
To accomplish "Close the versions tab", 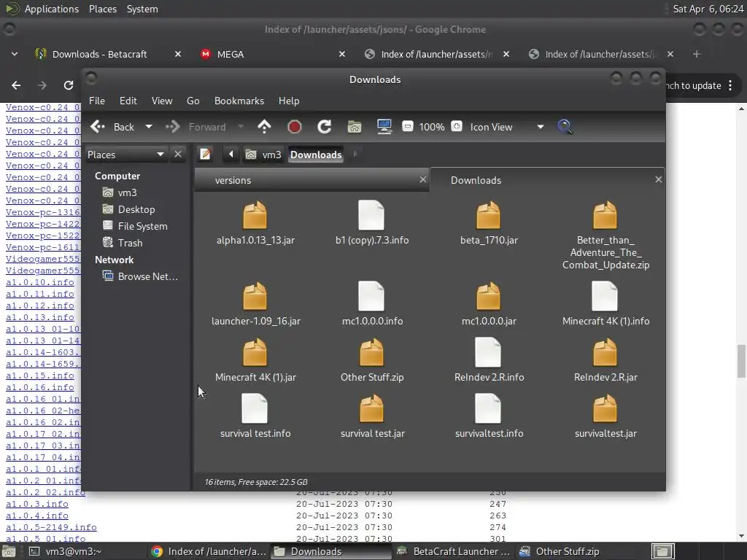I will (422, 179).
